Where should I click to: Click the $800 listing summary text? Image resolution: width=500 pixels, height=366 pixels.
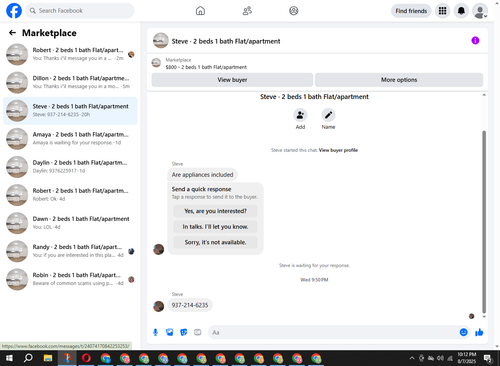pyautogui.click(x=206, y=67)
